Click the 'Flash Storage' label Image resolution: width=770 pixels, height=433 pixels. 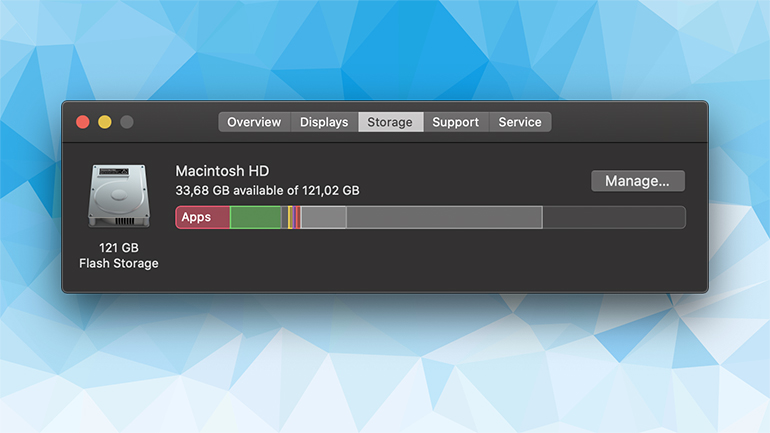click(x=119, y=264)
